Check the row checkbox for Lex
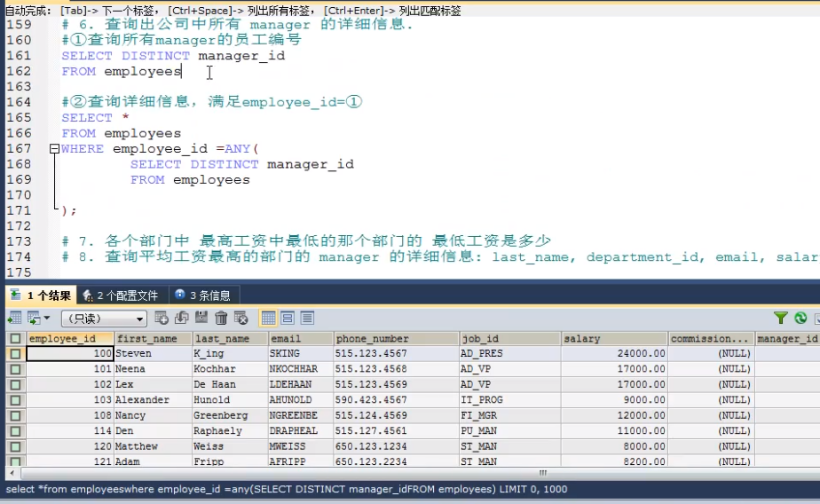This screenshot has width=820, height=504. click(15, 385)
